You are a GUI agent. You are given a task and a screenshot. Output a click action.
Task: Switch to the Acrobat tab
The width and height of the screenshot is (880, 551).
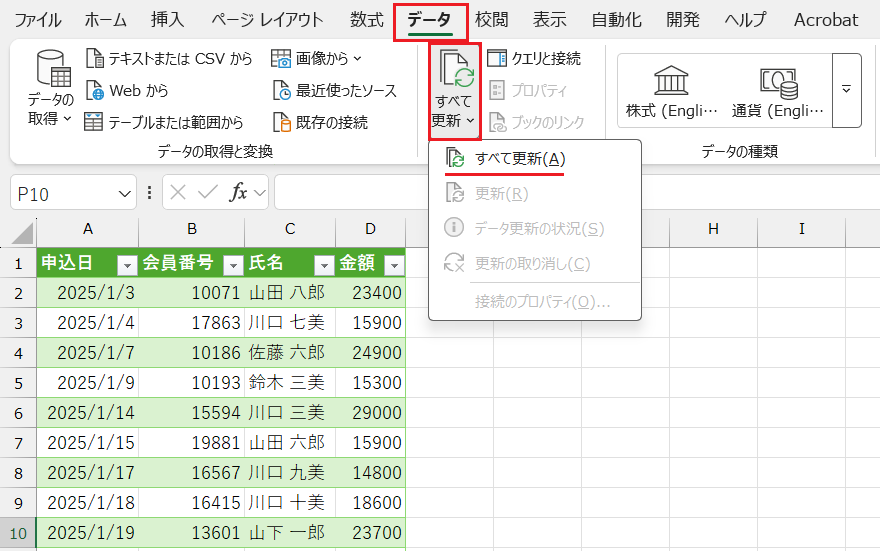click(x=826, y=20)
